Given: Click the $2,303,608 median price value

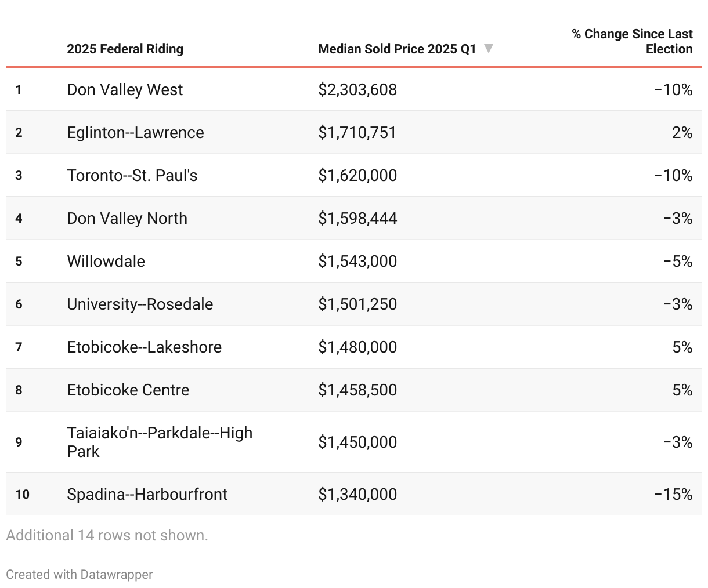Looking at the screenshot, I should [357, 89].
